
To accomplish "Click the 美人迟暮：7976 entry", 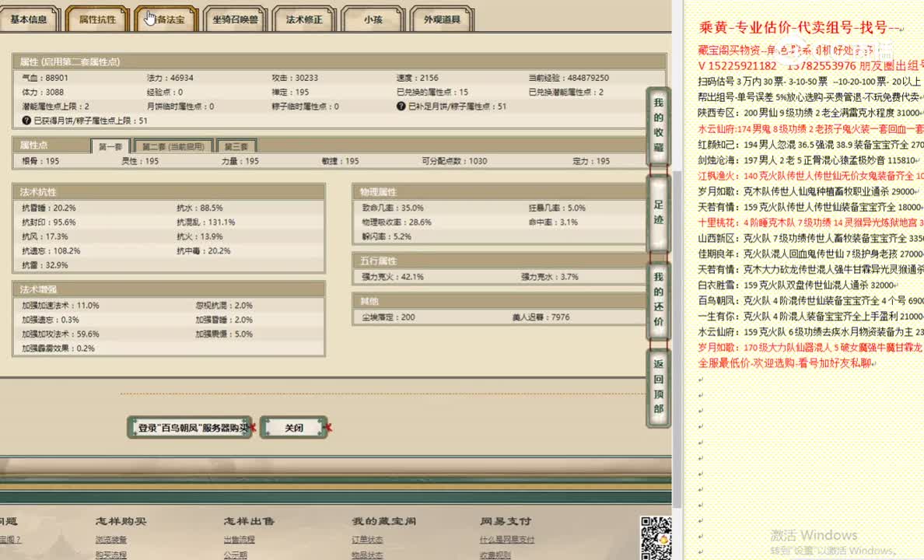I will 541,317.
